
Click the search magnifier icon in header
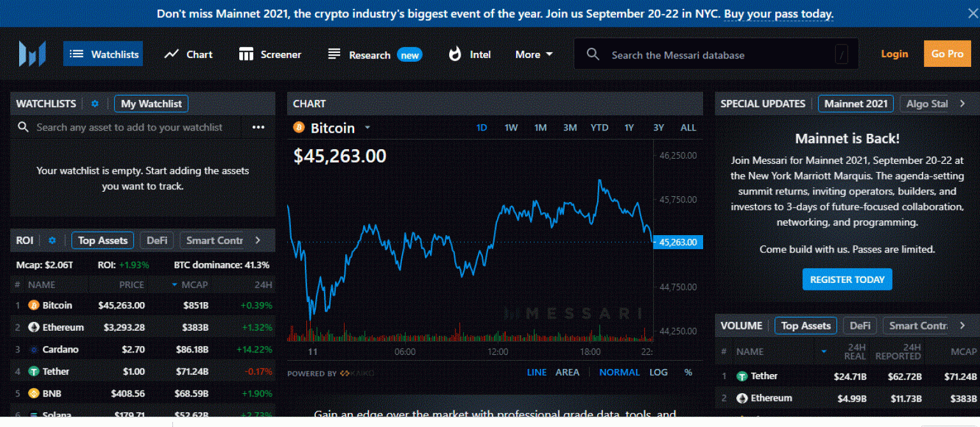pos(593,55)
